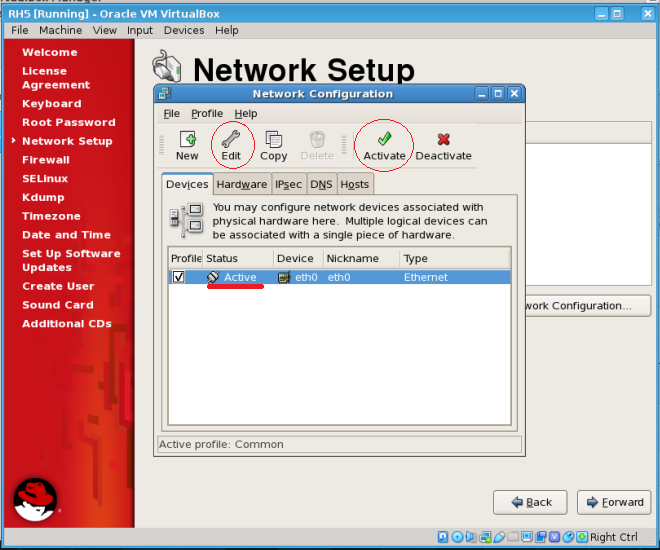
Task: Click the Copy device icon
Action: click(274, 139)
